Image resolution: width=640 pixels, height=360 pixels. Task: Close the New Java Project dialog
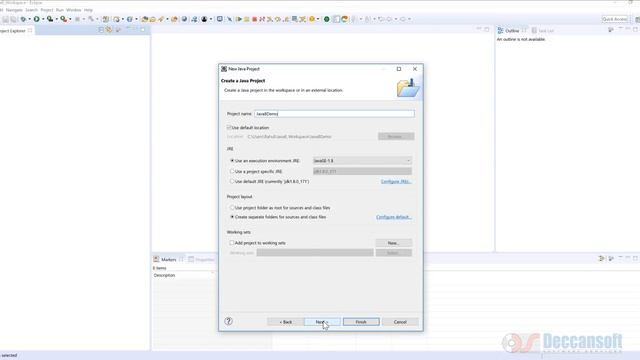click(415, 69)
